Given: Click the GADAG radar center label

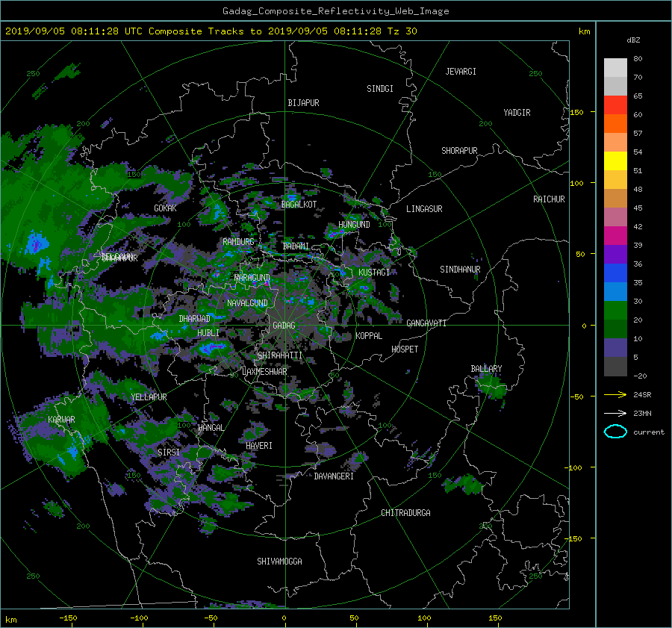Looking at the screenshot, I should point(284,326).
